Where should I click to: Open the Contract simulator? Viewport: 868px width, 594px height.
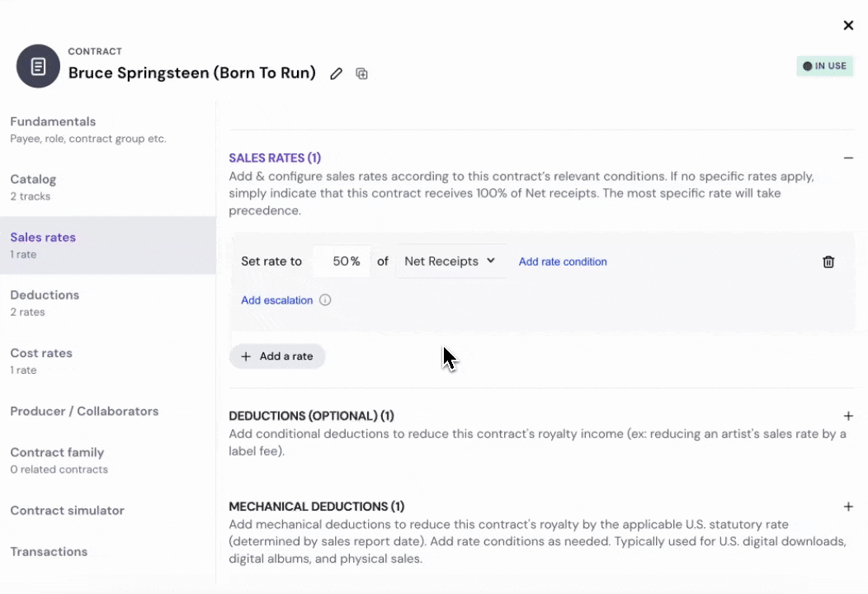[x=108, y=511]
